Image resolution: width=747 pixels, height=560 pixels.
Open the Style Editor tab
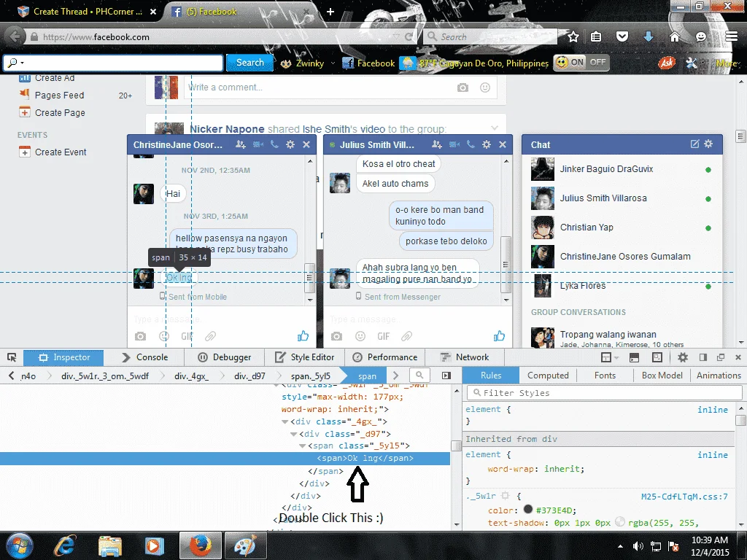point(304,357)
